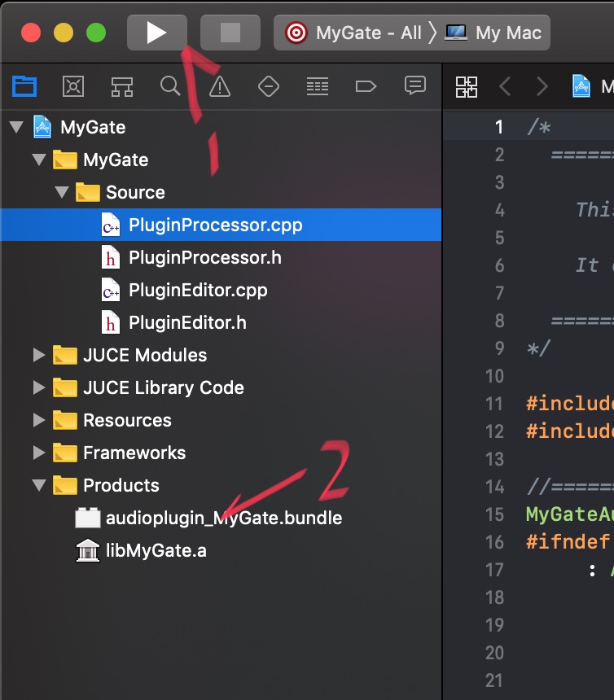
Task: Expand the Frameworks folder triangle
Action: pos(38,453)
